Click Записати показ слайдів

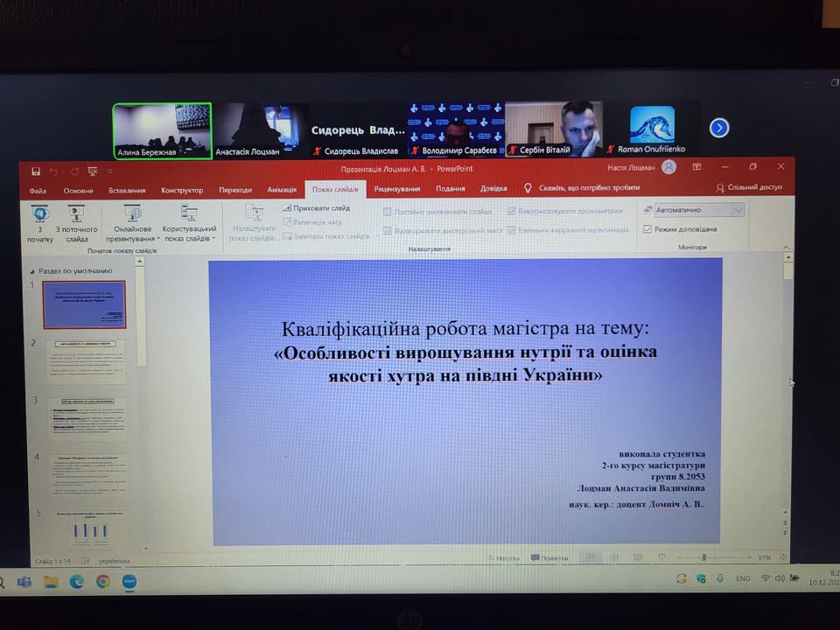[x=326, y=235]
